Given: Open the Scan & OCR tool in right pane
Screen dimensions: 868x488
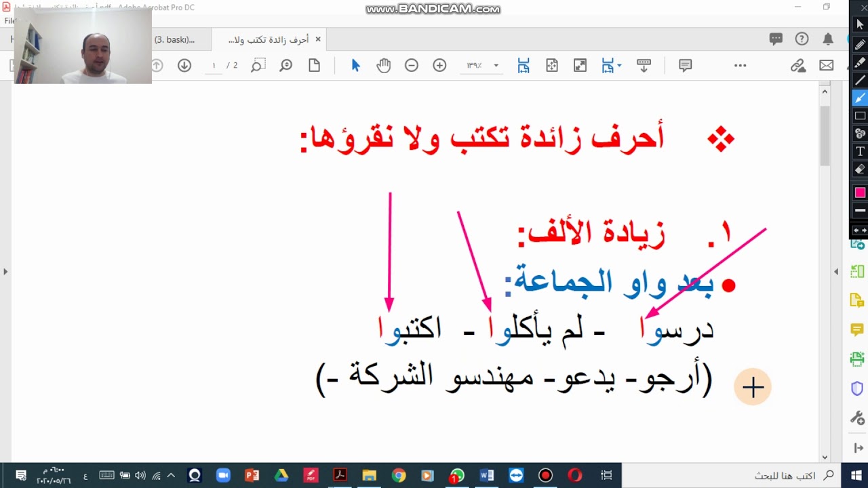Looking at the screenshot, I should pos(857,359).
